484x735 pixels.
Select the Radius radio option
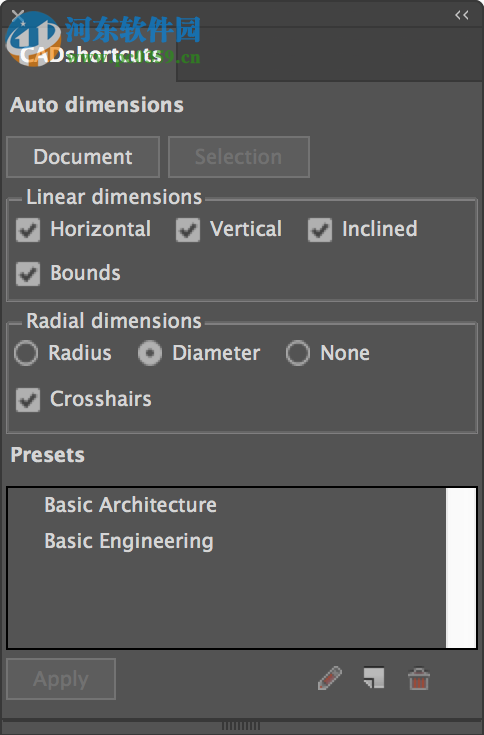[26, 353]
